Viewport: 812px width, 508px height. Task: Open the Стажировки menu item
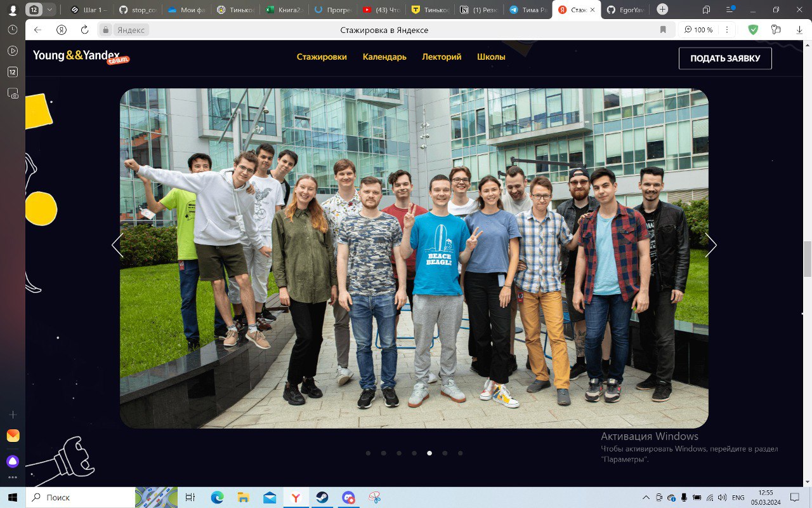click(x=322, y=57)
